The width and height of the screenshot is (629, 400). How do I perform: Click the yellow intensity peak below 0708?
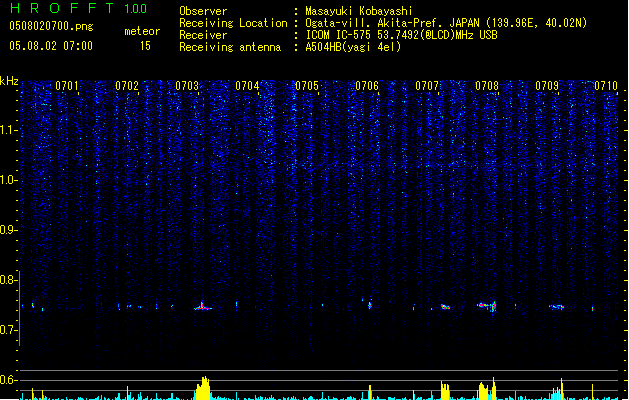(x=487, y=389)
